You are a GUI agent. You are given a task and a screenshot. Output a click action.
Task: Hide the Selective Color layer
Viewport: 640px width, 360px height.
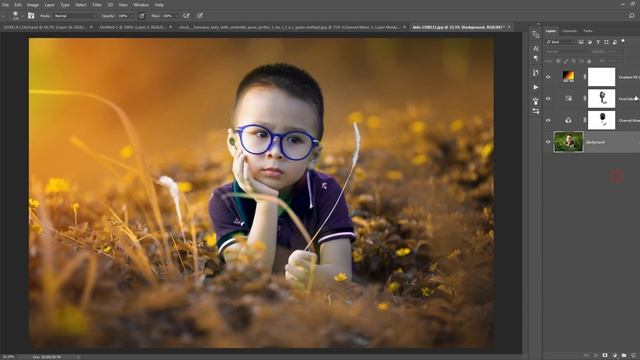(x=548, y=98)
